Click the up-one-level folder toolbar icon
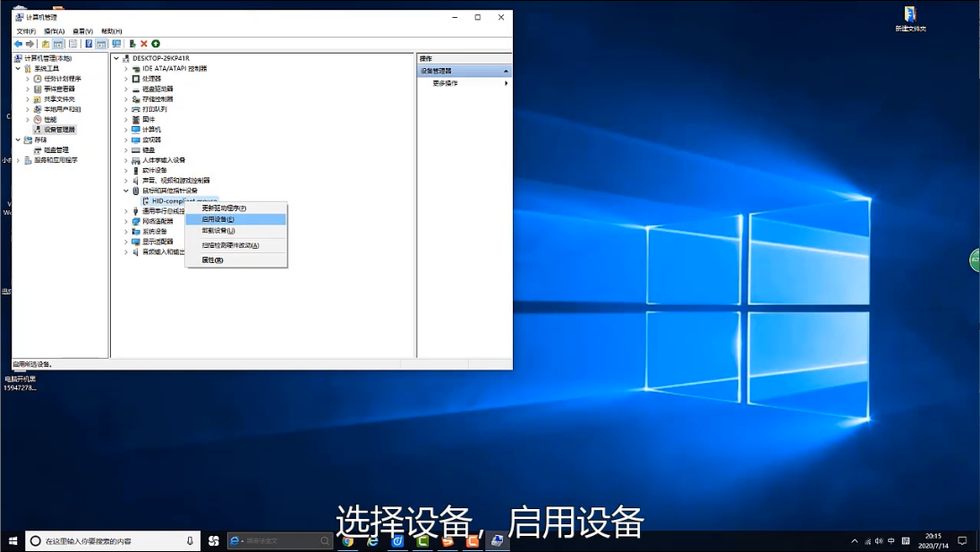Image resolution: width=980 pixels, height=552 pixels. (46, 44)
